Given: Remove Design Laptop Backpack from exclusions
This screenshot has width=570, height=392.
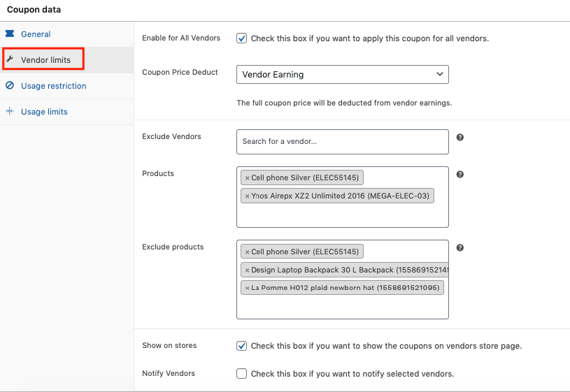Looking at the screenshot, I should point(247,270).
